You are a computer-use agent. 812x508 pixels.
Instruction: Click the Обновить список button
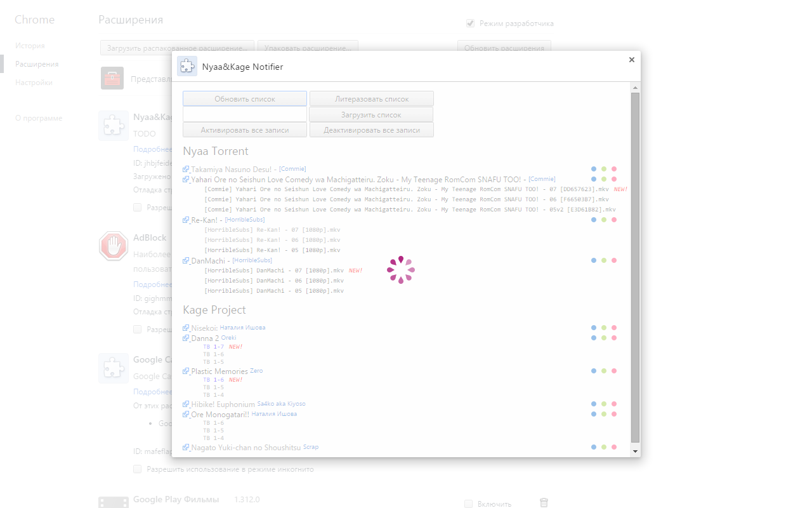pos(245,98)
